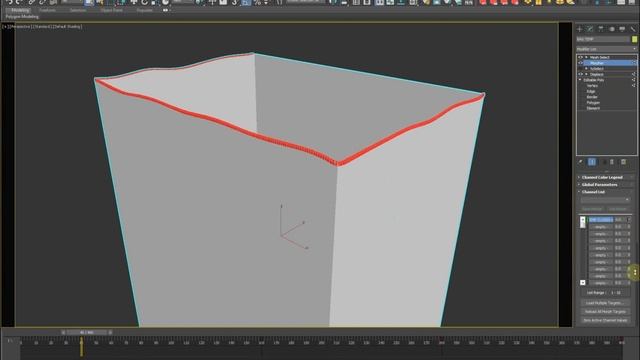Click the first highlighted morph channel button

[600, 220]
